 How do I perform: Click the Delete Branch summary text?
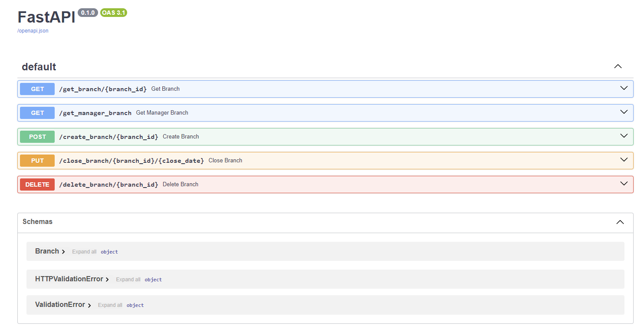pyautogui.click(x=181, y=184)
